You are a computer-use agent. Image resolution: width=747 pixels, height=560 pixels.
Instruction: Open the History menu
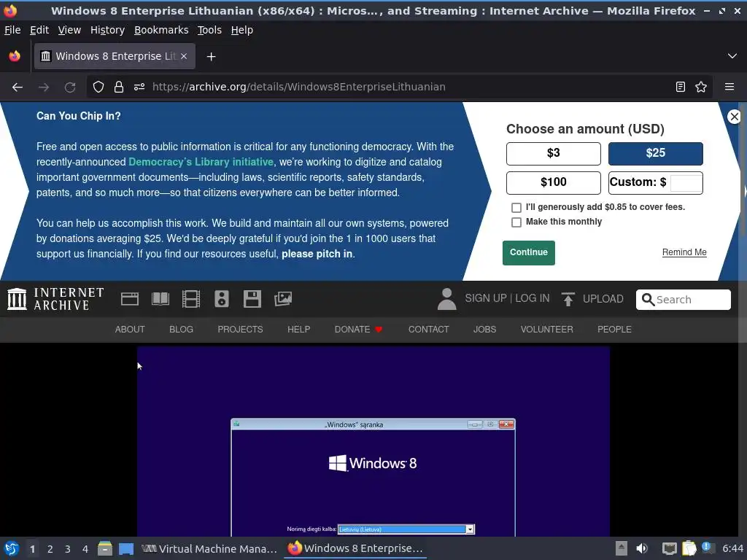pos(108,30)
